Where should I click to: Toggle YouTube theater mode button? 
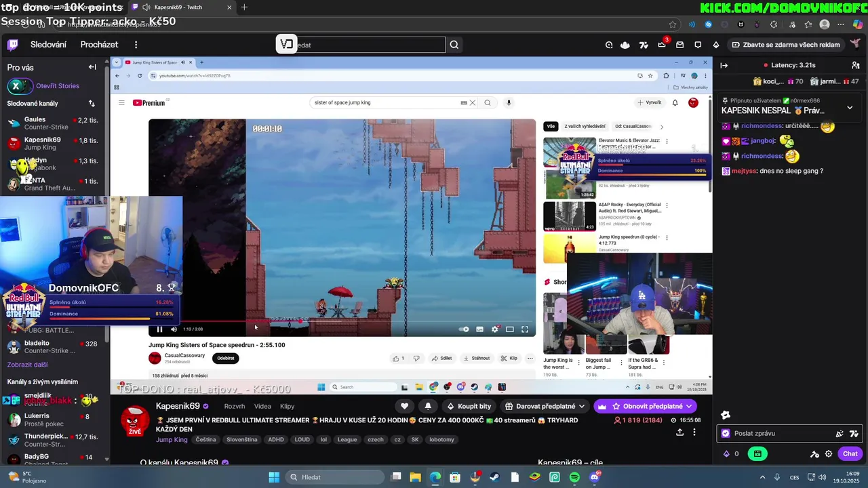(x=510, y=329)
